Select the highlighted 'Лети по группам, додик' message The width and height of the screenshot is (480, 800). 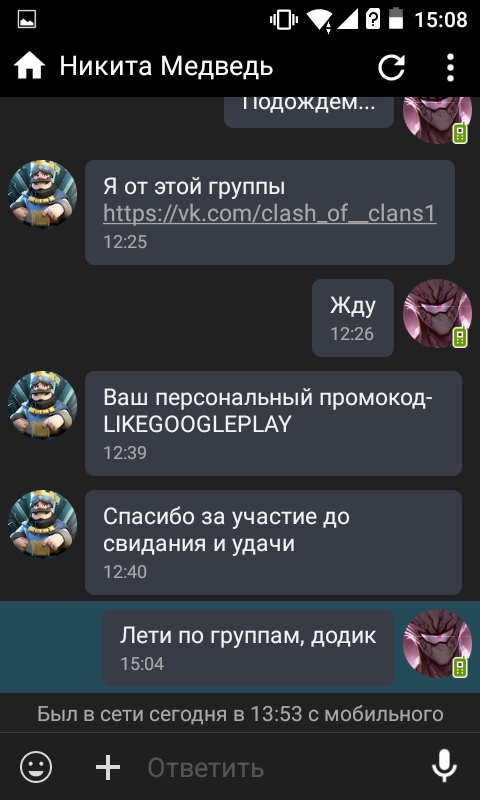[x=248, y=647]
